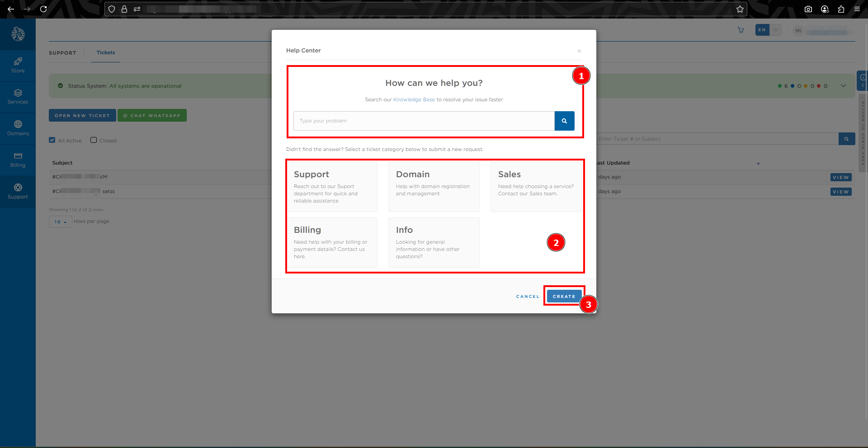Click the Store rocket icon in sidebar
The image size is (868, 448).
pos(18,61)
